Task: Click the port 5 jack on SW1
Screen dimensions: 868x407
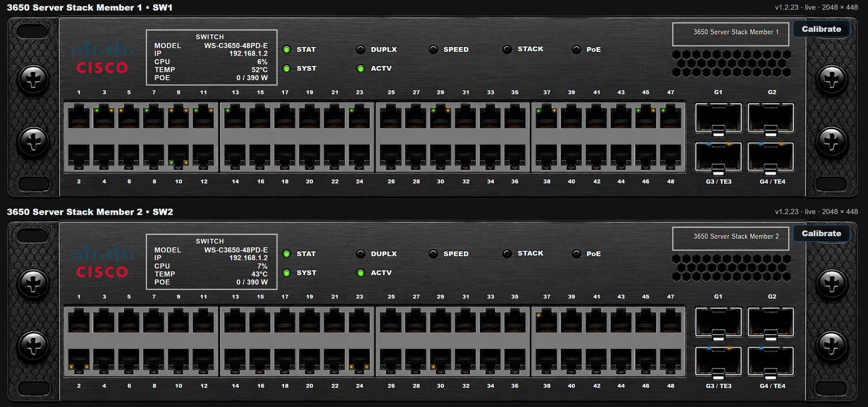Action: pos(129,117)
